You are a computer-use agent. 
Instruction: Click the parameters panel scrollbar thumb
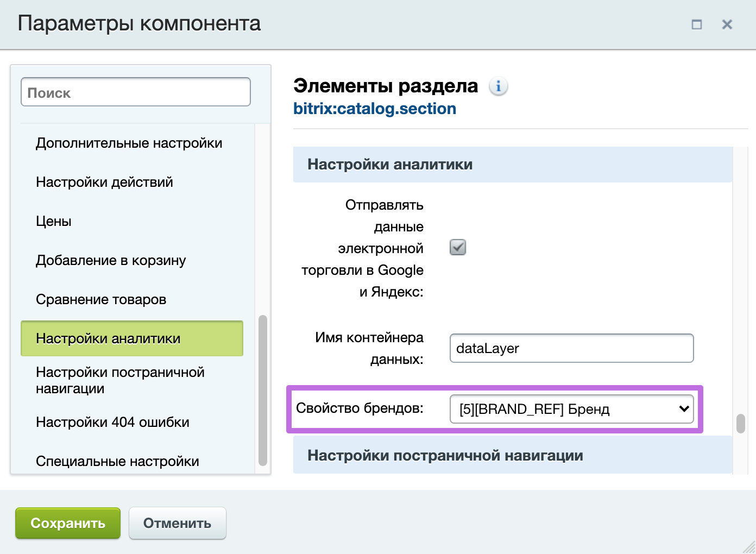point(741,424)
